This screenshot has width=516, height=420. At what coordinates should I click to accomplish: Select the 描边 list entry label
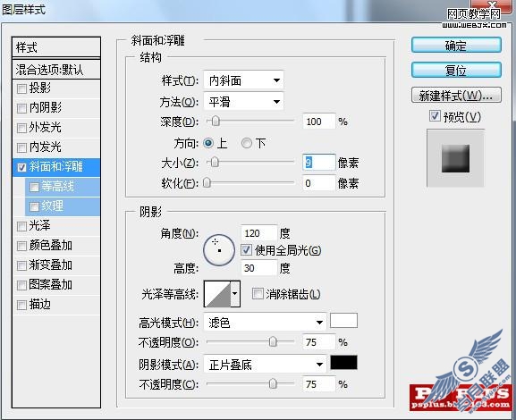click(40, 305)
